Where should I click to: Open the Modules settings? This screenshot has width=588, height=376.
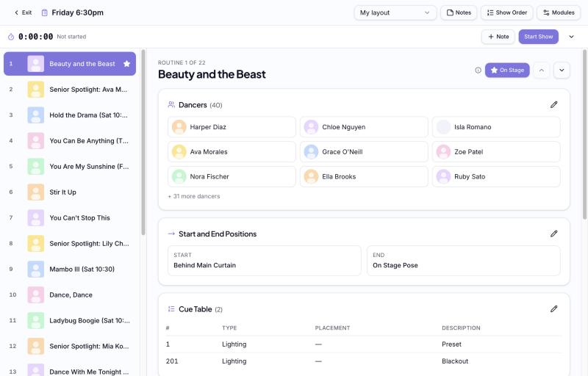coord(559,12)
